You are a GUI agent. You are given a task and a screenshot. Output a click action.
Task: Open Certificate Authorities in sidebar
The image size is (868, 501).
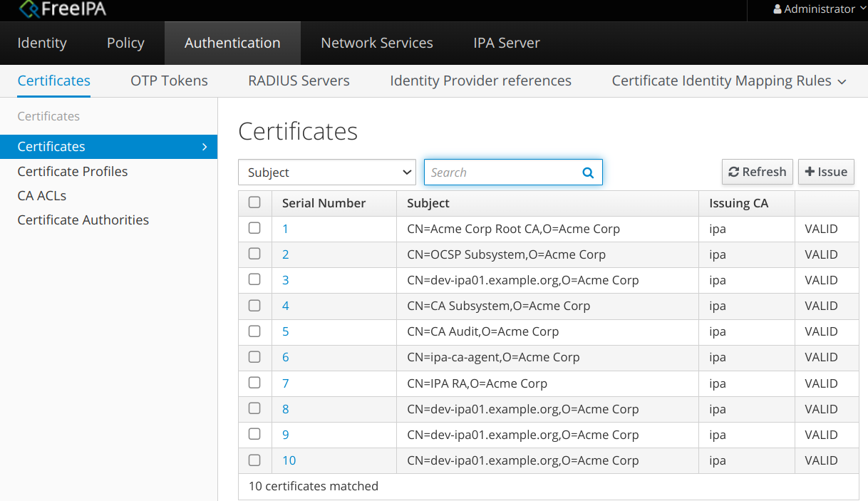pyautogui.click(x=83, y=219)
